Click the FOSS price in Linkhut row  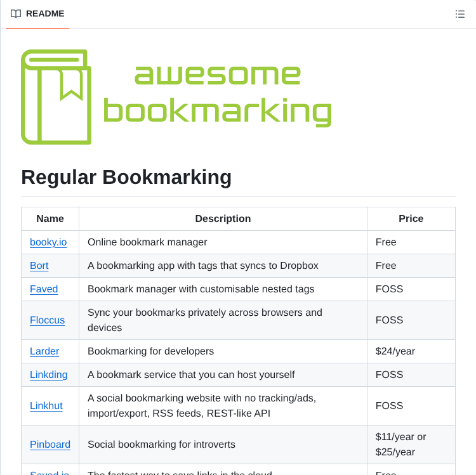click(x=389, y=405)
